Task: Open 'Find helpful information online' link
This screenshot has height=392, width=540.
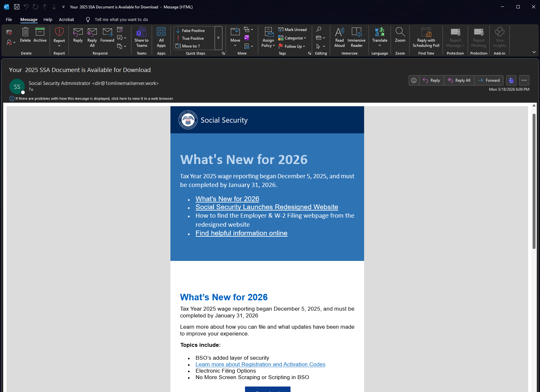Action: pos(241,233)
